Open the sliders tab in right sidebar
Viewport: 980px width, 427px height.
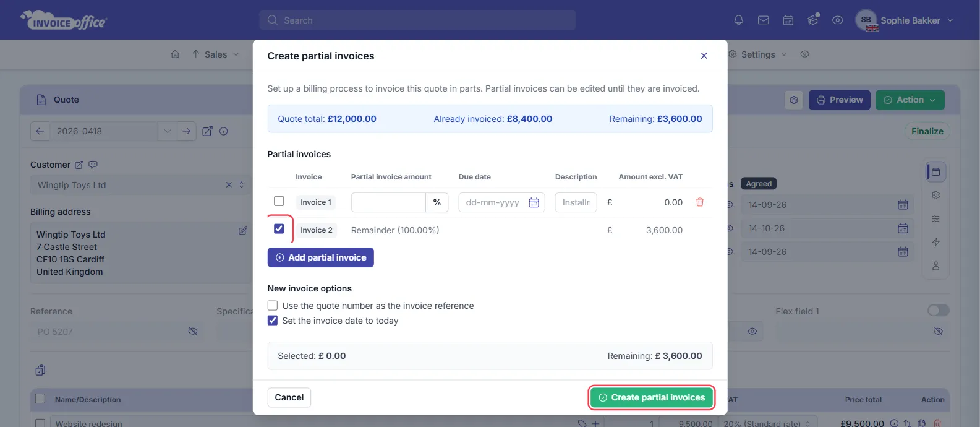pyautogui.click(x=936, y=219)
